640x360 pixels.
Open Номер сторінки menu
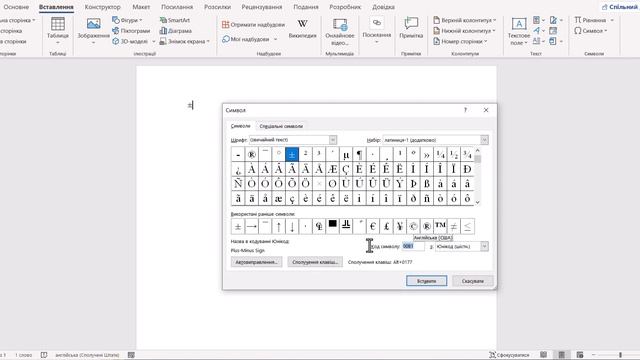[x=460, y=41]
